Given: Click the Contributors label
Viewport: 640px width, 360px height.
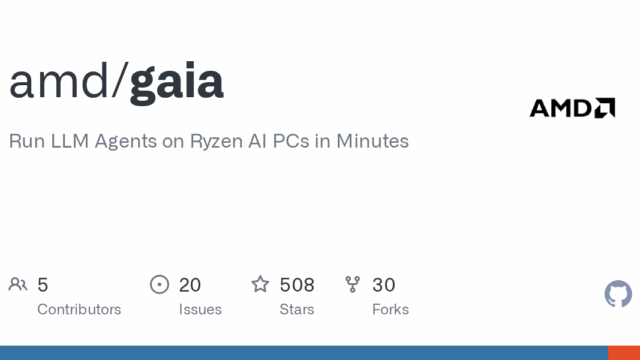Looking at the screenshot, I should tap(79, 309).
